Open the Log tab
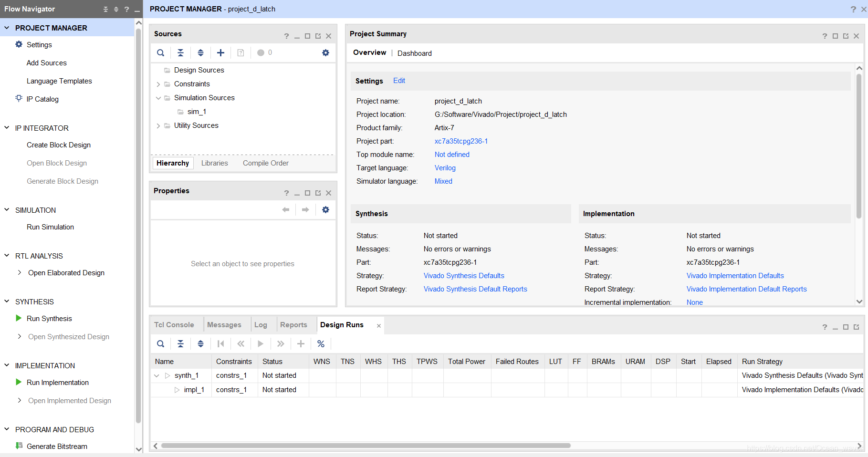The image size is (868, 457). [261, 325]
